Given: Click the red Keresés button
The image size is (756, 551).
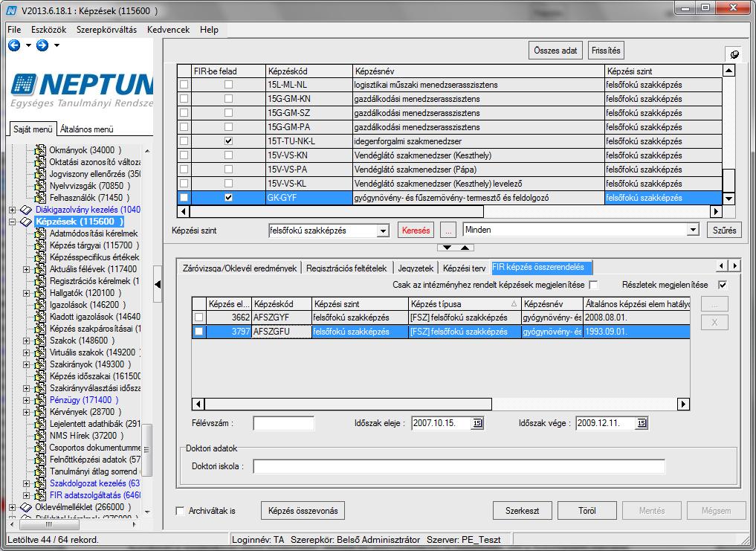Looking at the screenshot, I should pos(416,231).
